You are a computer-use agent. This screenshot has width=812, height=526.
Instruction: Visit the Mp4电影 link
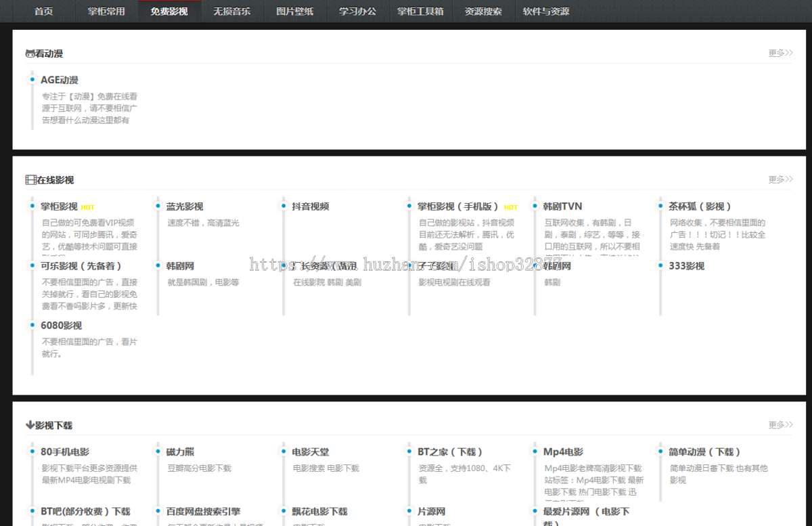(x=563, y=452)
